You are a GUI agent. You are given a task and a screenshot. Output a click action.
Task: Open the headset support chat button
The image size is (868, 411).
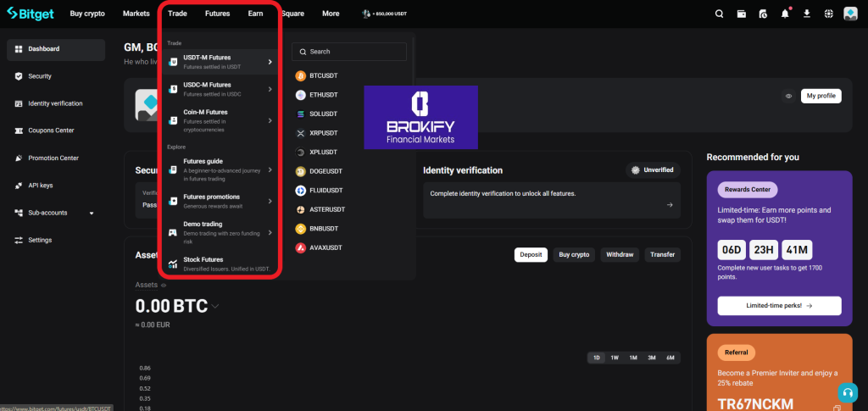click(847, 392)
